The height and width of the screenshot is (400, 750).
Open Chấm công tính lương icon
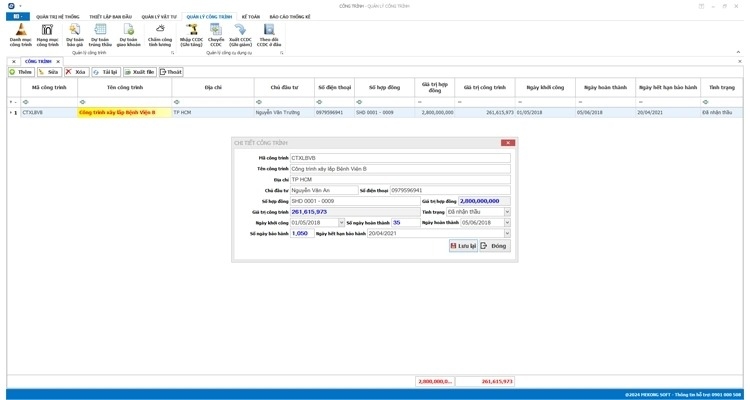[x=160, y=35]
